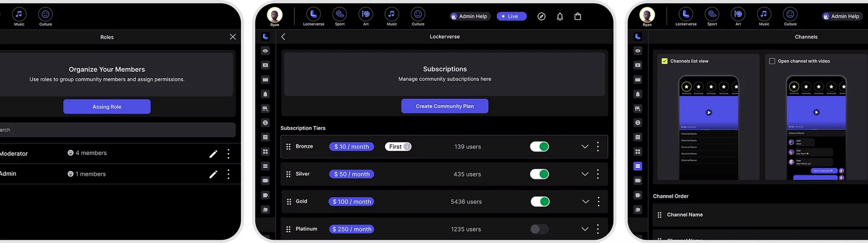
Task: Open more options for Admin role
Action: click(228, 174)
